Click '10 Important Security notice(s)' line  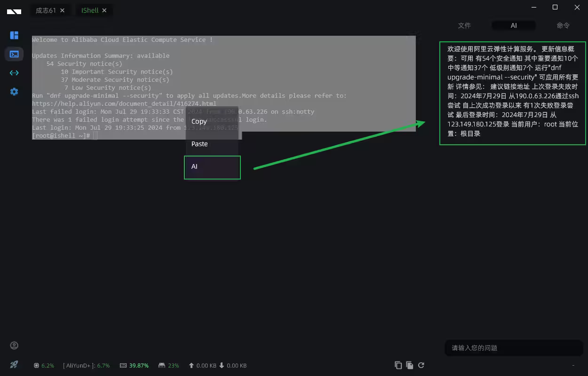coord(117,71)
